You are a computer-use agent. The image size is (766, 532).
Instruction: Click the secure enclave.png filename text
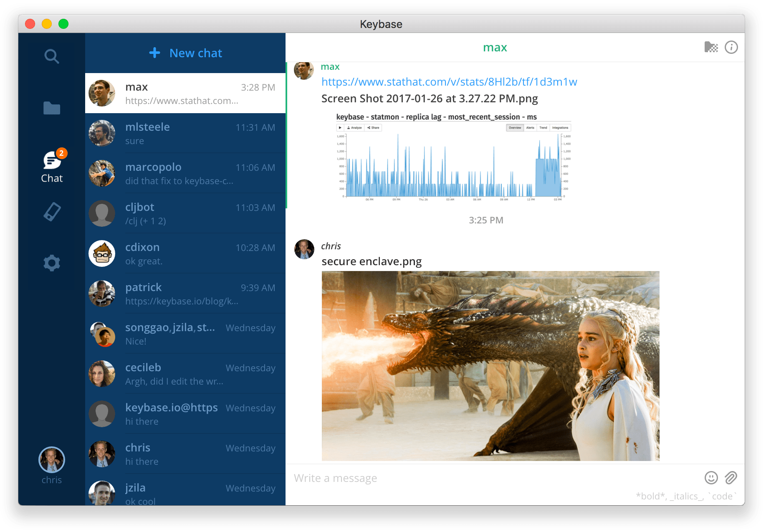(x=372, y=262)
